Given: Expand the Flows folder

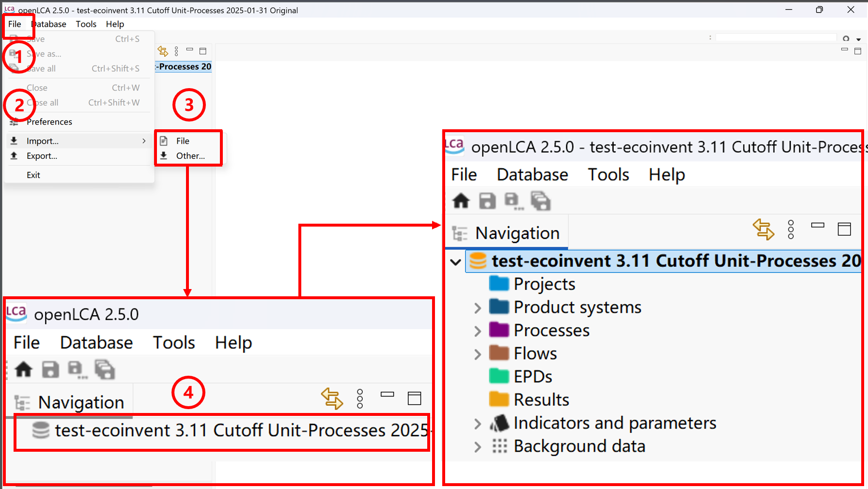Looking at the screenshot, I should (478, 354).
